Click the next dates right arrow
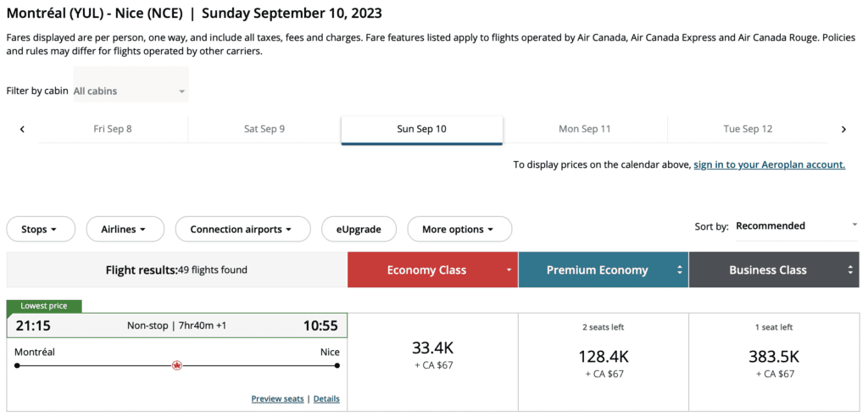The image size is (868, 417). click(x=843, y=130)
